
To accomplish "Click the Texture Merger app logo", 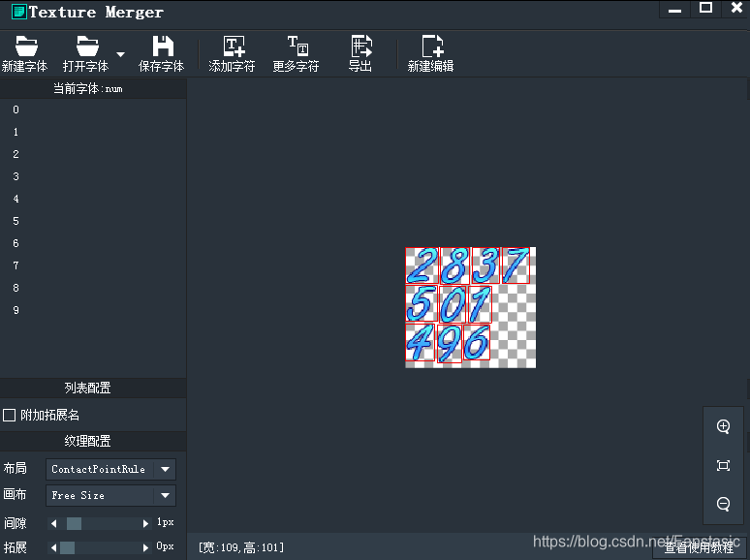I will coord(18,12).
